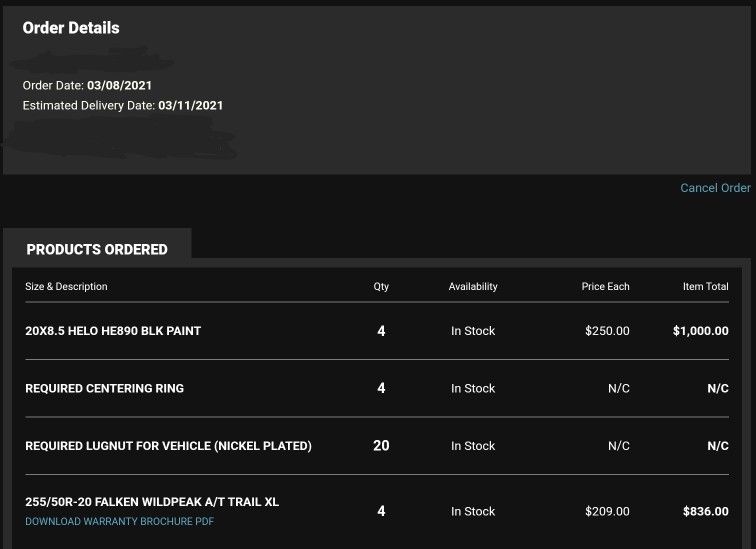Select the Required Lugnut for Vehicle item

click(x=168, y=446)
